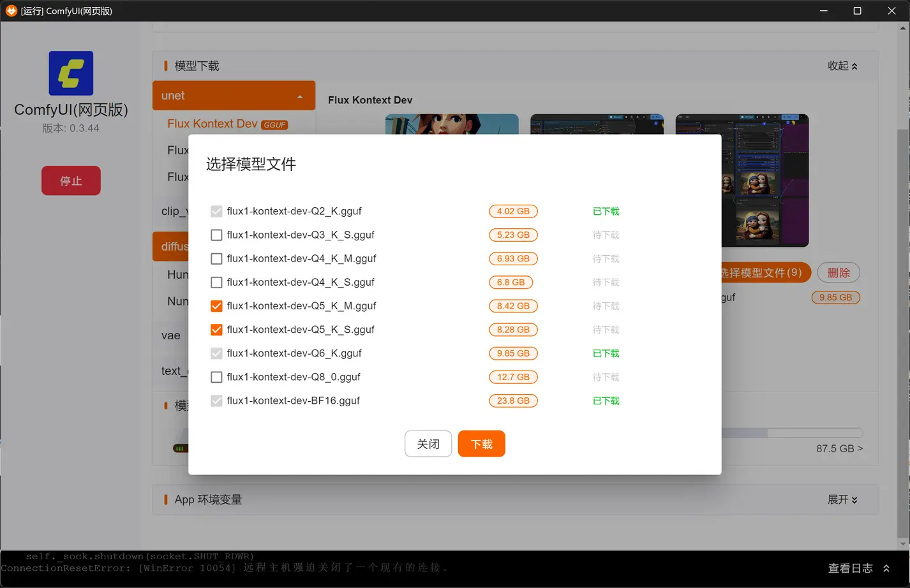910x588 pixels.
Task: Check the flux1-kontext-dev-Q3_K_S.gguf checkbox
Action: [216, 235]
